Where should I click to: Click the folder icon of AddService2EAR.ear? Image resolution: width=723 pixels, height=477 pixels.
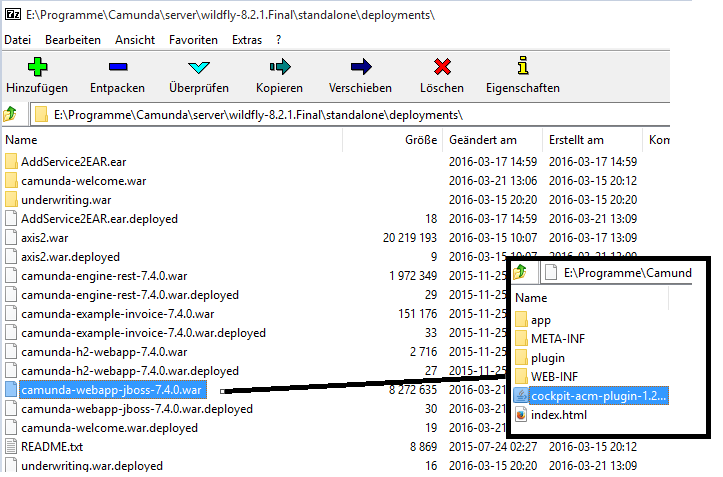[11, 161]
